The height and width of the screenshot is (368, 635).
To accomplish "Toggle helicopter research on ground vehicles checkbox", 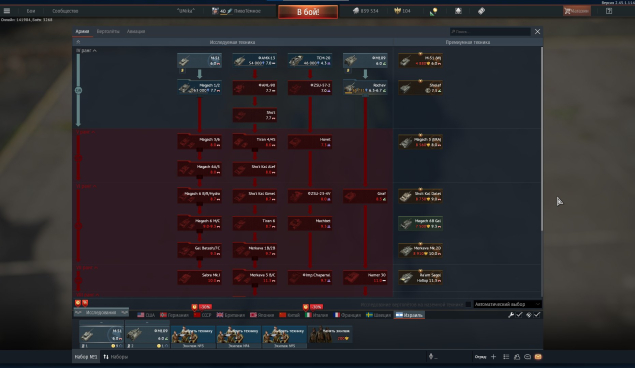I will pyautogui.click(x=468, y=304).
